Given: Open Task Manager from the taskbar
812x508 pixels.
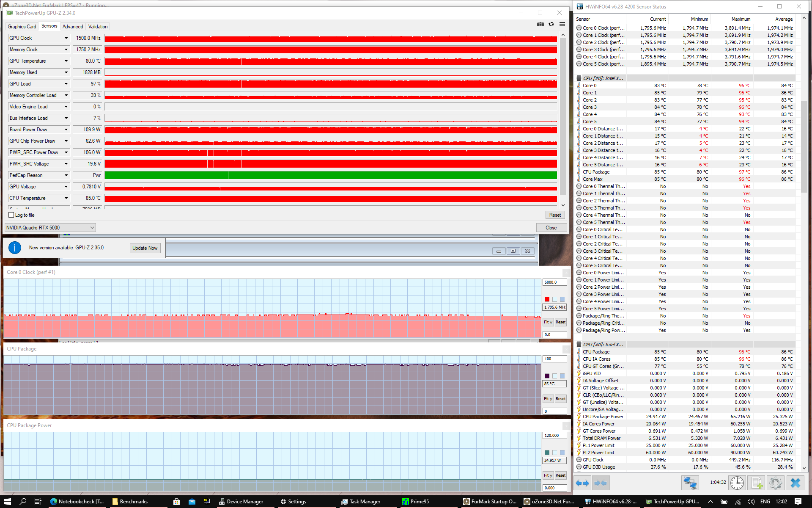Looking at the screenshot, I should [x=361, y=502].
